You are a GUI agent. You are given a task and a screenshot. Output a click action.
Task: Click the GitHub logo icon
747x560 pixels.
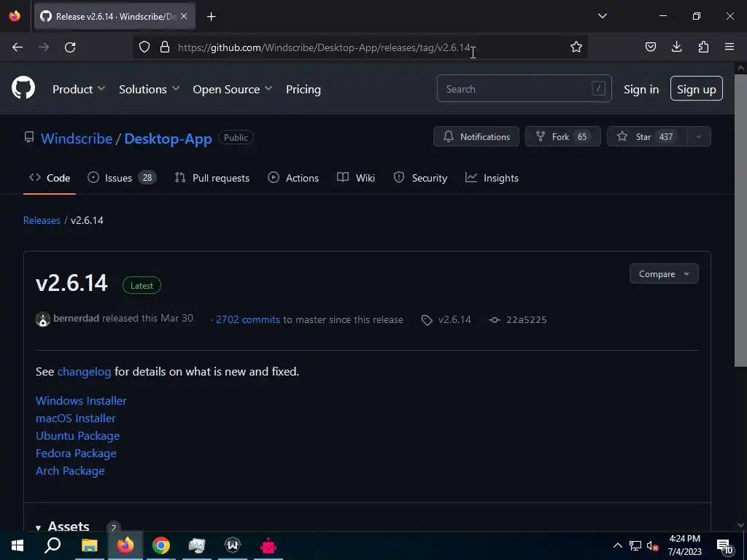23,88
